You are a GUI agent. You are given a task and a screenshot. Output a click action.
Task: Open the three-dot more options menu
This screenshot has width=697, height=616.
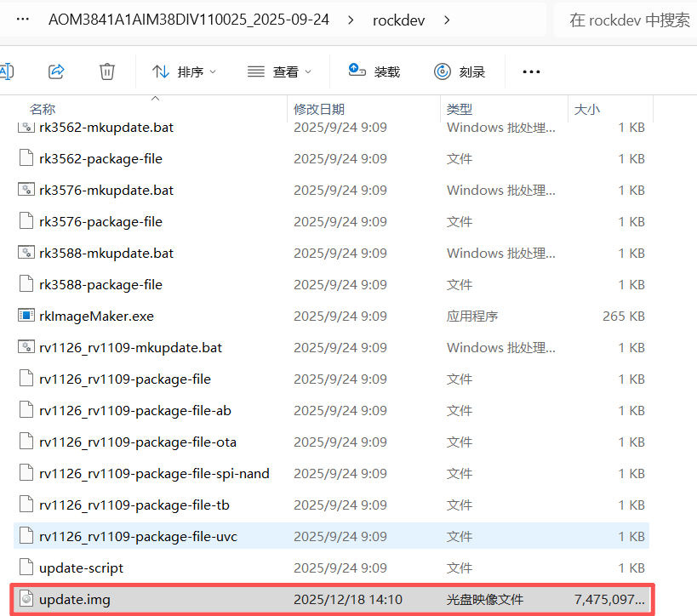[531, 71]
